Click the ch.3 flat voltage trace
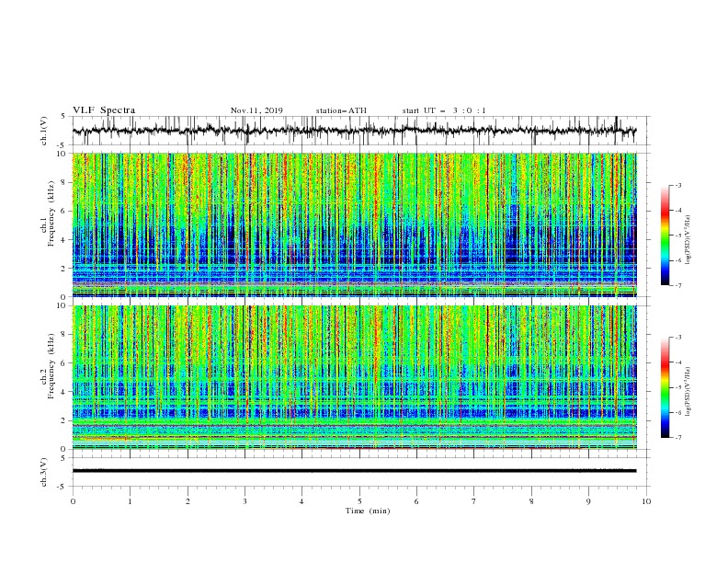Image resolution: width=728 pixels, height=563 pixels. pyautogui.click(x=354, y=471)
